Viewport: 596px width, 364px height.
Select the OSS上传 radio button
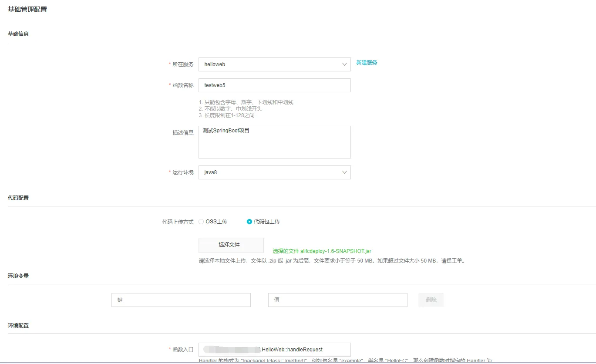click(x=201, y=222)
